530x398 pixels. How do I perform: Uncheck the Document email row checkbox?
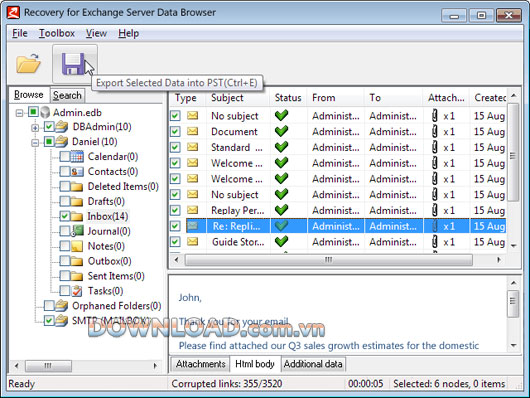click(x=175, y=131)
